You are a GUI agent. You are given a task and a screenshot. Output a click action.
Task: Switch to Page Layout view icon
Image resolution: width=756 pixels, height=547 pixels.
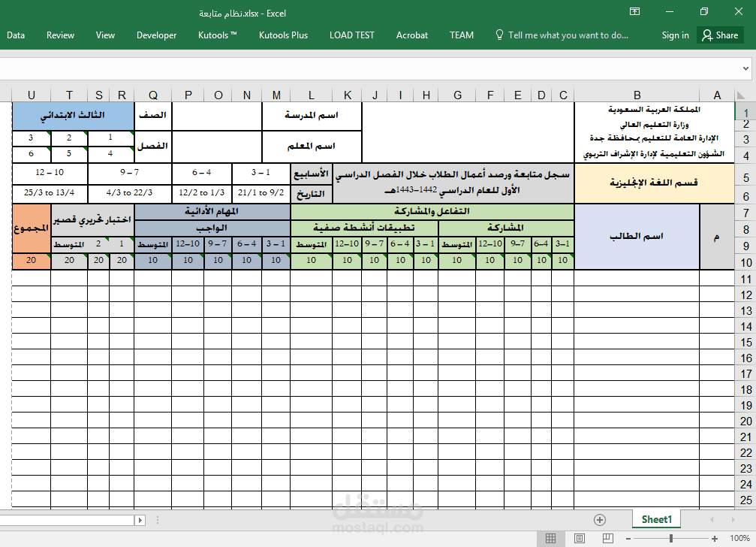(x=580, y=538)
